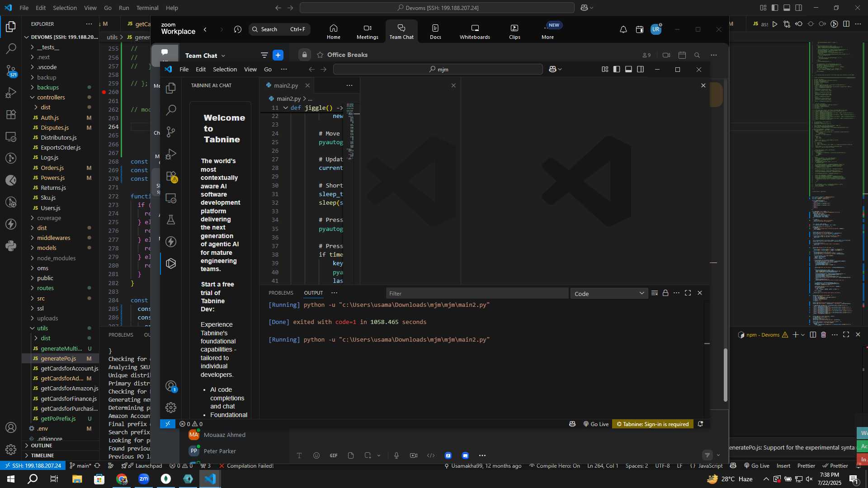Open GIF picker in Zoom chat
Screen dimensions: 868x488
[334, 455]
